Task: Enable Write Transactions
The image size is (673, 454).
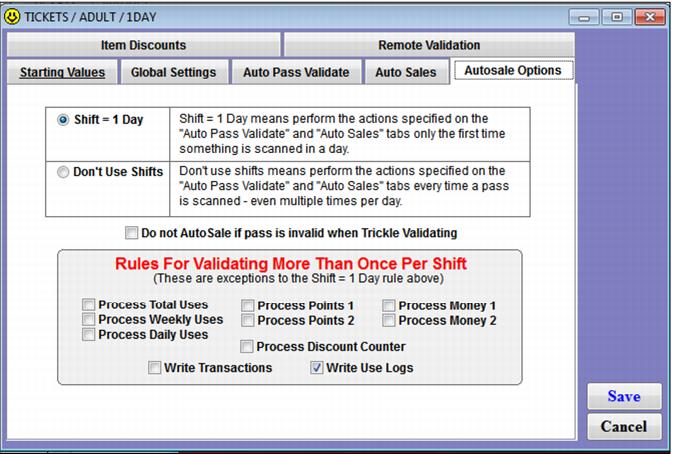Action: [x=155, y=368]
